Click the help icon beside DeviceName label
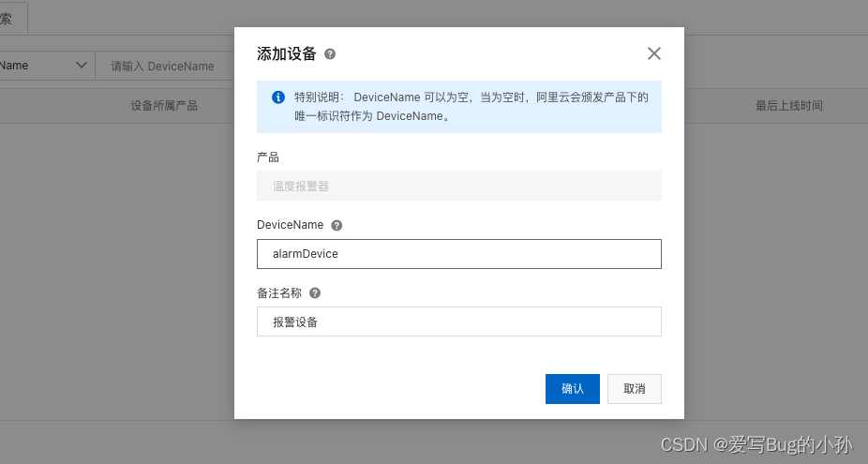 click(337, 225)
